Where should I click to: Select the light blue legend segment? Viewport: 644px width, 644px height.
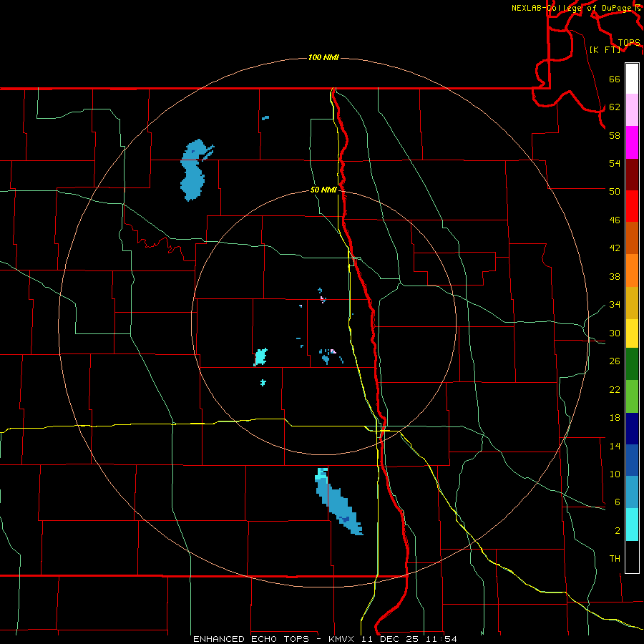tap(632, 492)
